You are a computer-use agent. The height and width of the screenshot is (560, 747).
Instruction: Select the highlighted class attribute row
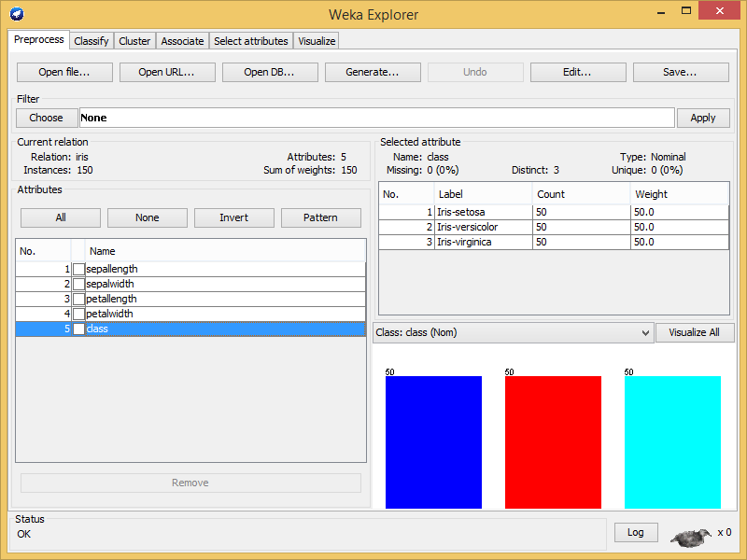(x=190, y=329)
